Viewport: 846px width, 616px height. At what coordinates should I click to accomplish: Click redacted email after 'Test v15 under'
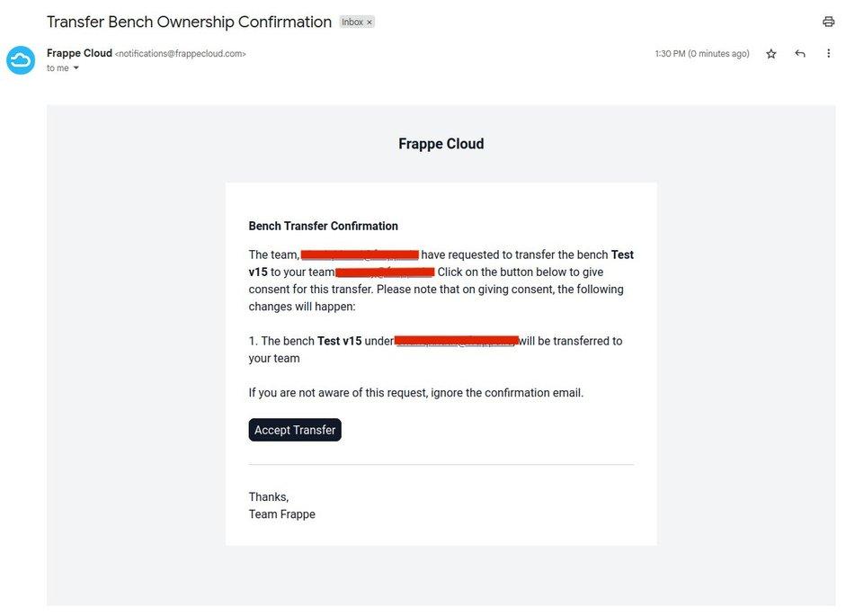[x=457, y=341]
